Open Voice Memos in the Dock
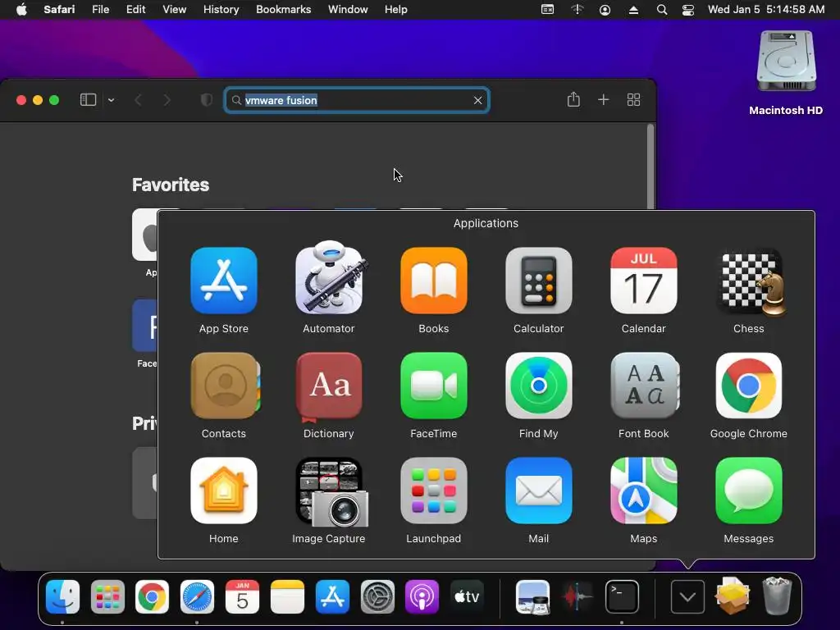The height and width of the screenshot is (630, 840). point(577,596)
